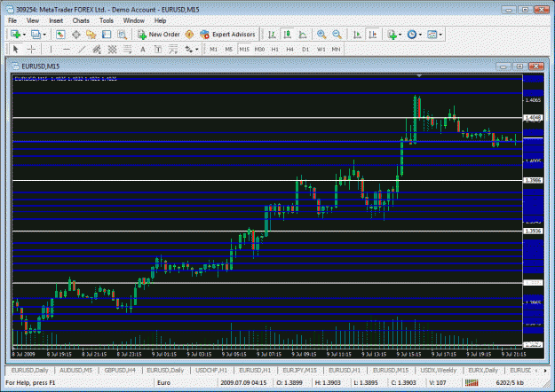Set timeframe to M30
Viewport: 555px width, 392px height.
(x=259, y=49)
